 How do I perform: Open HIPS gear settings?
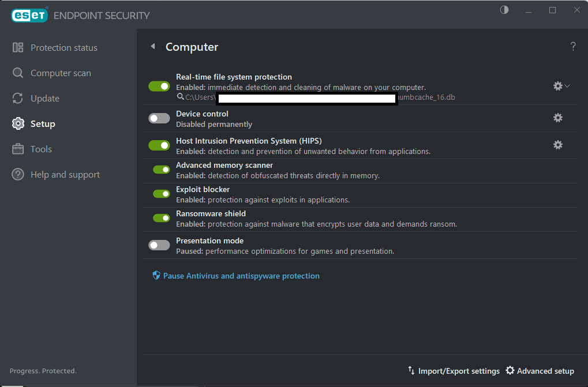point(557,145)
